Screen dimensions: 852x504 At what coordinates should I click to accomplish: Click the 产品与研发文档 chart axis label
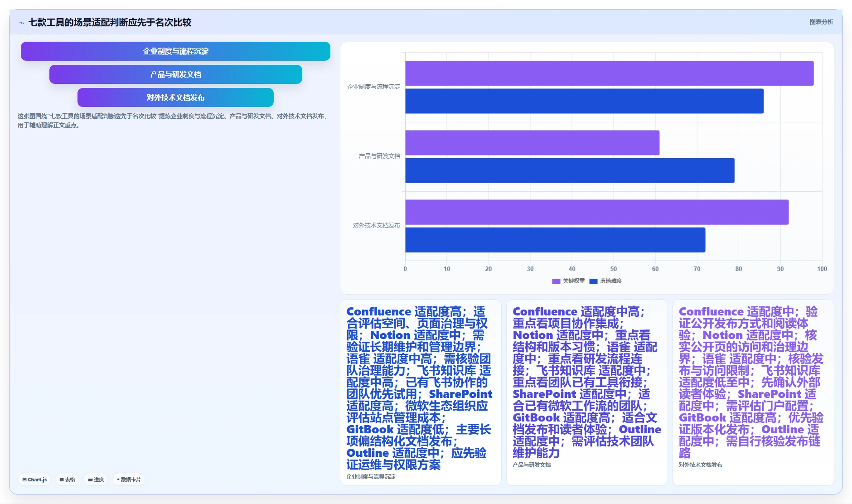[379, 156]
